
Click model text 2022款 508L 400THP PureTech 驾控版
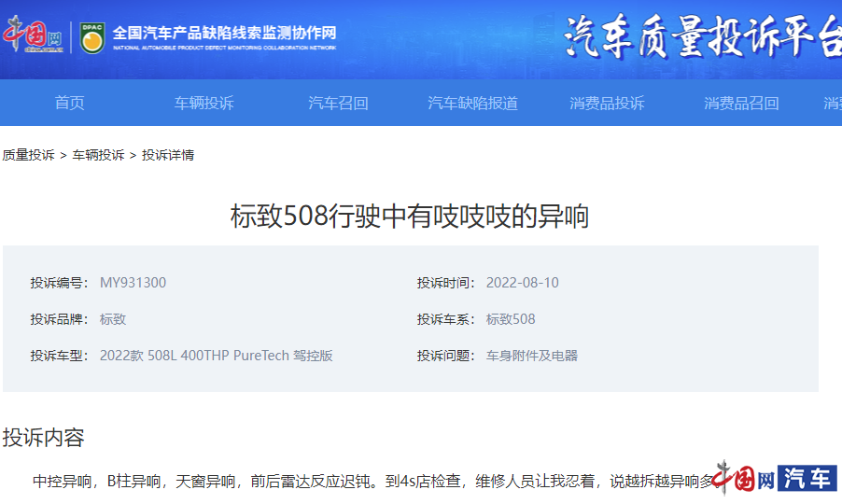tap(217, 356)
